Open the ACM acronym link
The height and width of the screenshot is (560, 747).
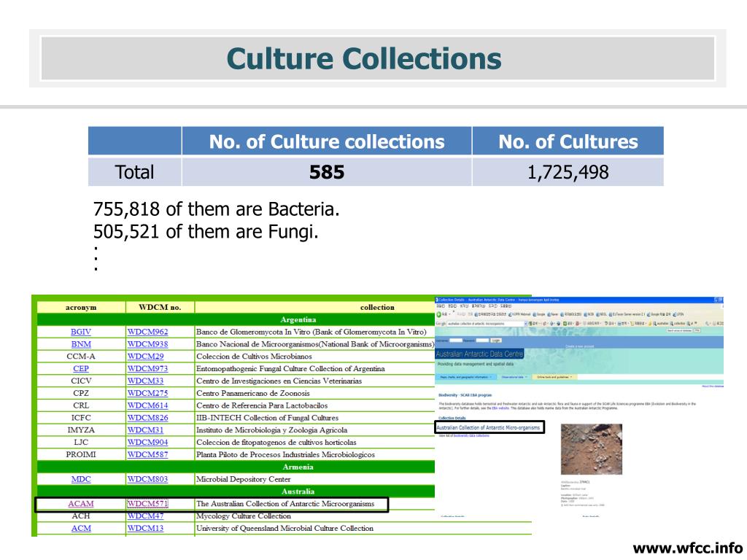(81, 528)
